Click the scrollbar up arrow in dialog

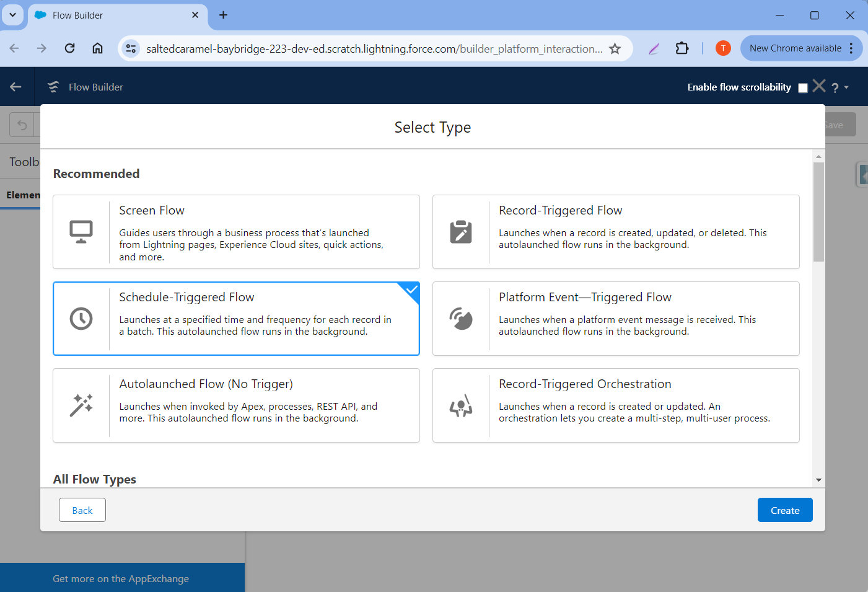point(818,157)
